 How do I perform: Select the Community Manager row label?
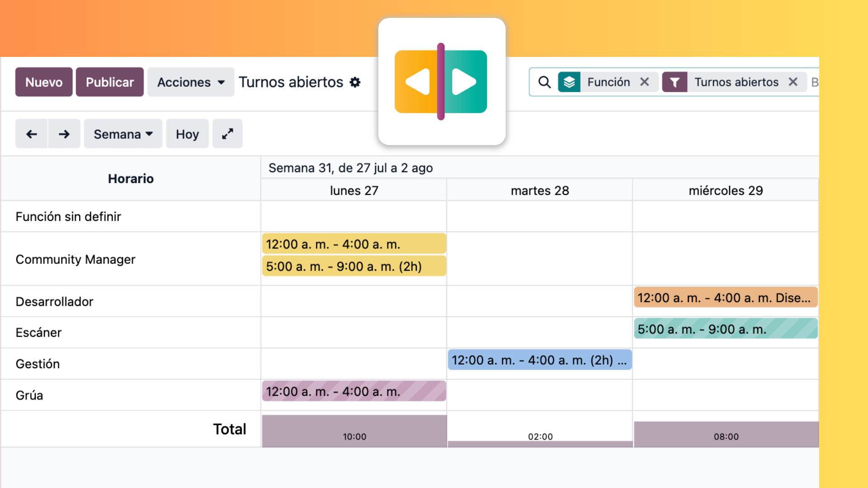point(75,259)
